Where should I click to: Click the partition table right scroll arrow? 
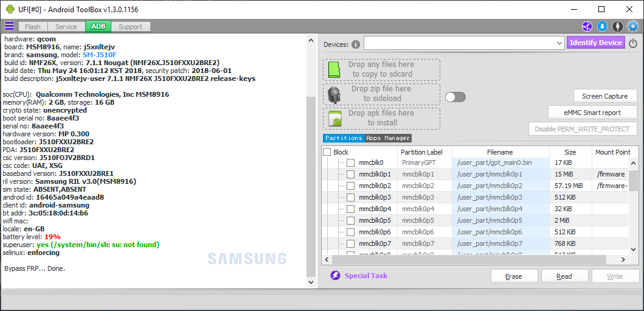point(623,260)
